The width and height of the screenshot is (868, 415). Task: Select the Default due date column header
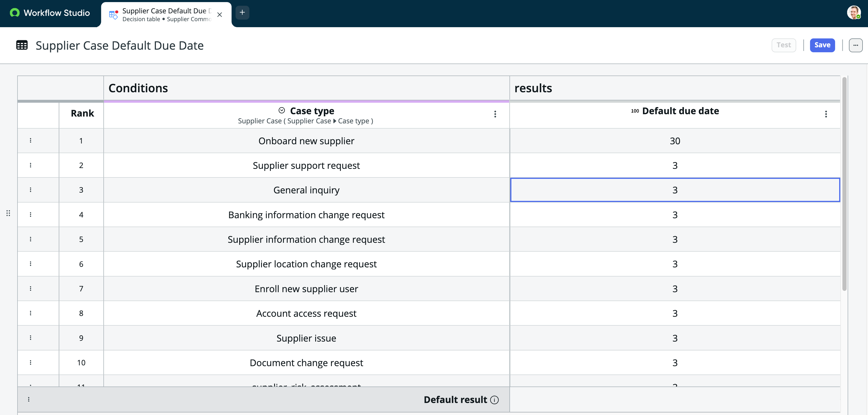(x=675, y=115)
